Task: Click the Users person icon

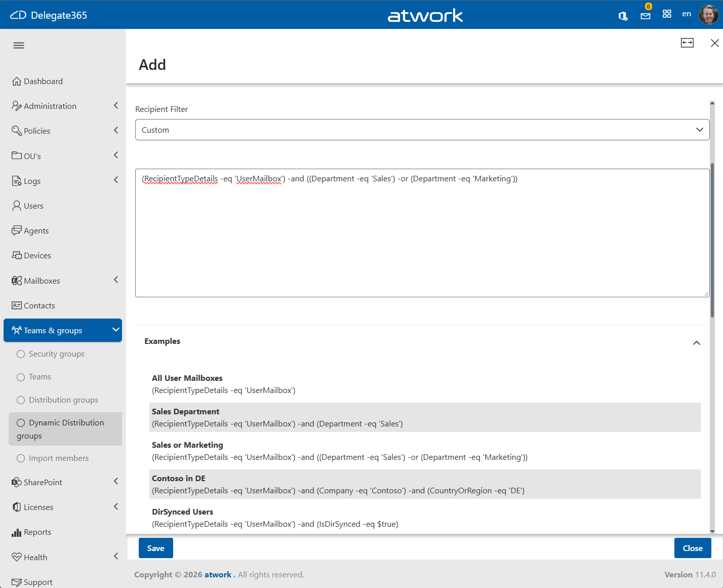Action: pos(17,206)
